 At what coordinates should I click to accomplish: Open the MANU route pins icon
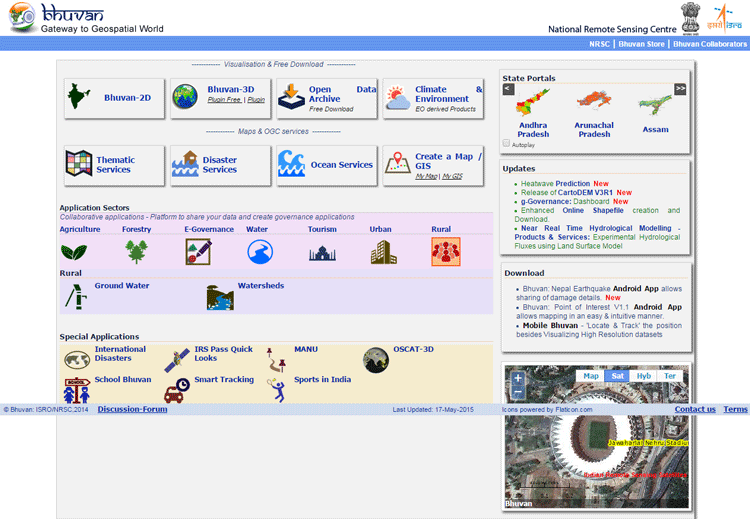[277, 360]
